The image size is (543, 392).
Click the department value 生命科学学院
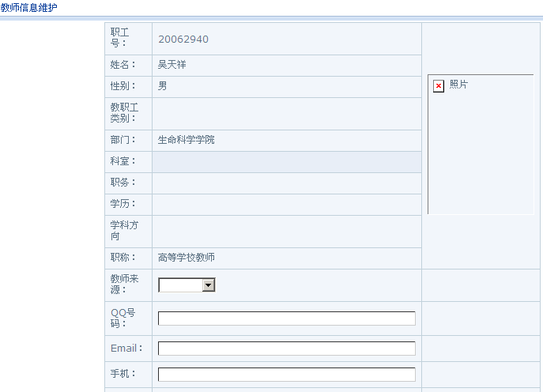186,140
